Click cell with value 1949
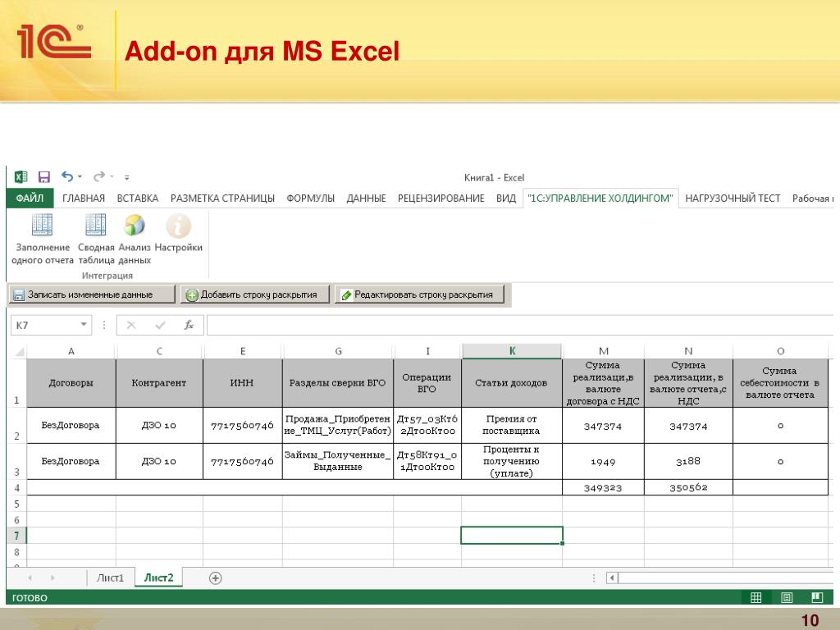Screen dimensions: 840x630 coord(603,461)
